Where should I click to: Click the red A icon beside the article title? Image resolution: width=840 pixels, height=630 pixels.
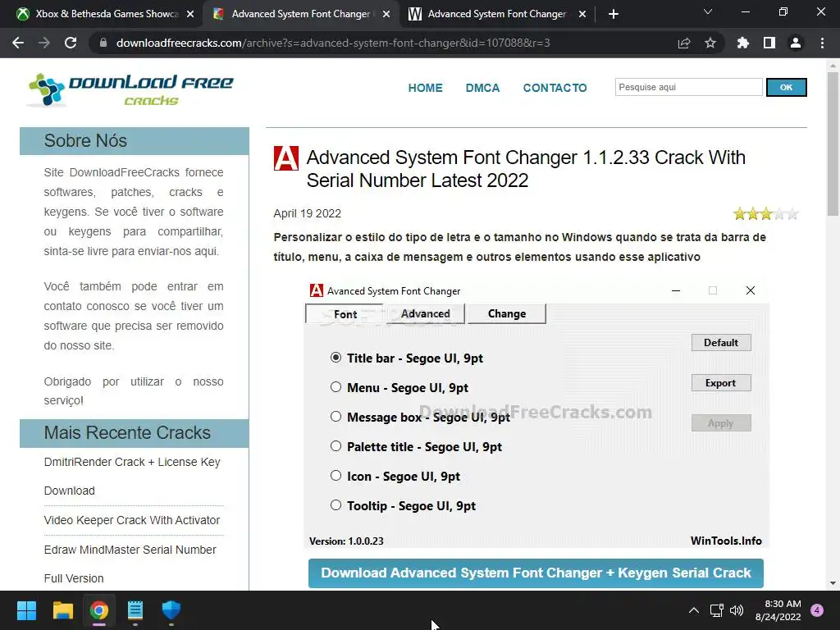click(x=286, y=158)
